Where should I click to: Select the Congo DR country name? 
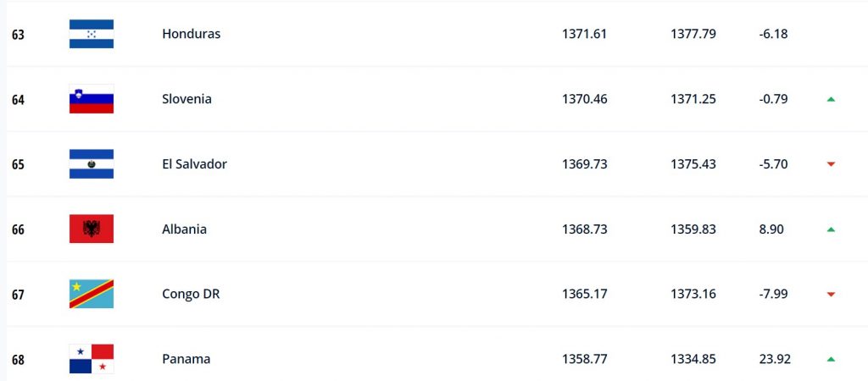191,295
